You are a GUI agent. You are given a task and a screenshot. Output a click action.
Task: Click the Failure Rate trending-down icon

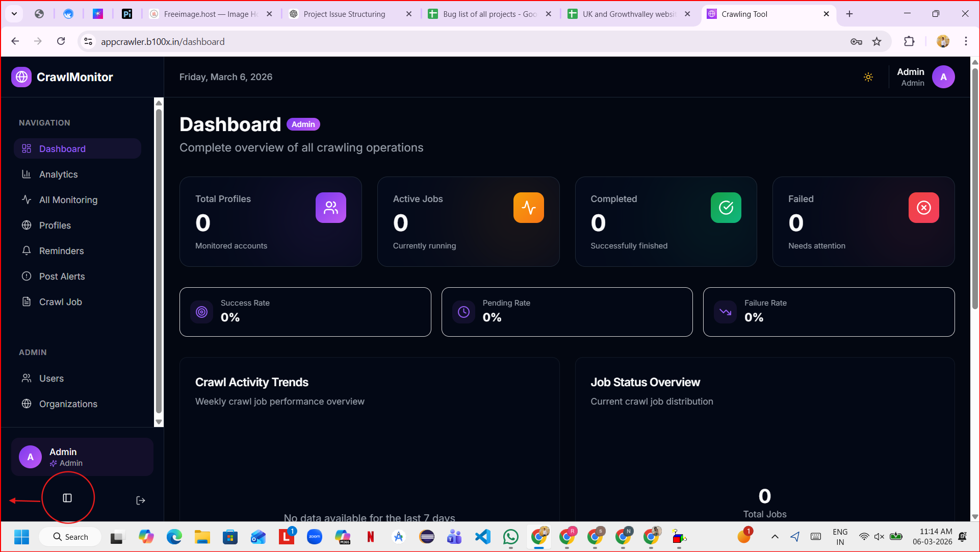click(x=725, y=312)
